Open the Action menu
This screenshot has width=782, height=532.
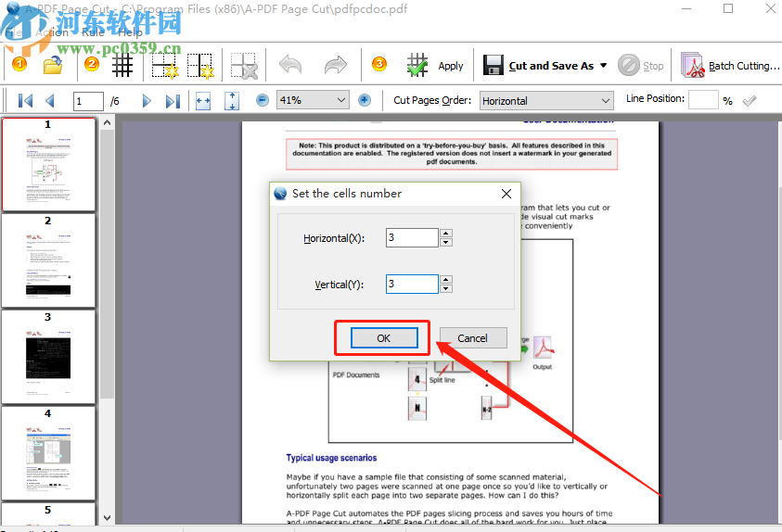[x=52, y=32]
